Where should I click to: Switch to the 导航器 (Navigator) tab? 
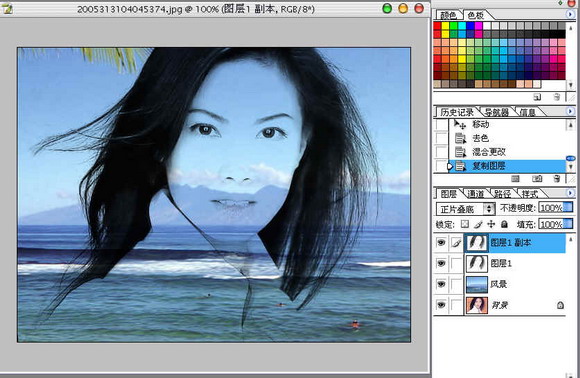point(496,112)
